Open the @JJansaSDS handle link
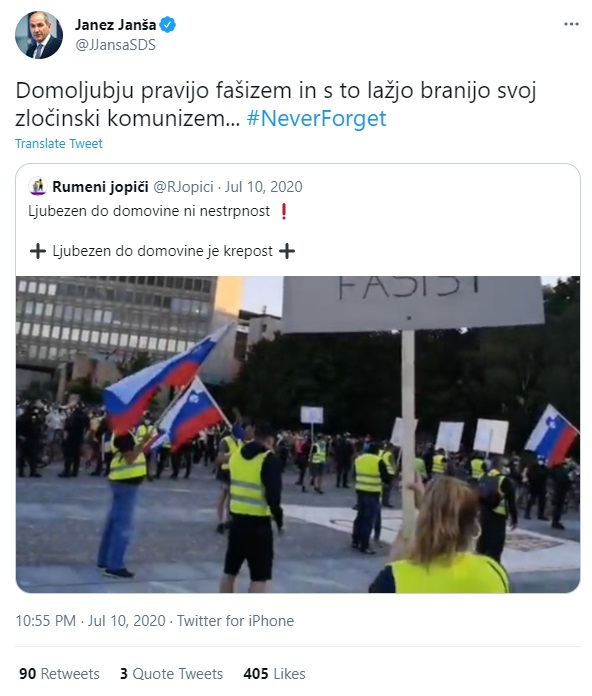 pyautogui.click(x=115, y=45)
